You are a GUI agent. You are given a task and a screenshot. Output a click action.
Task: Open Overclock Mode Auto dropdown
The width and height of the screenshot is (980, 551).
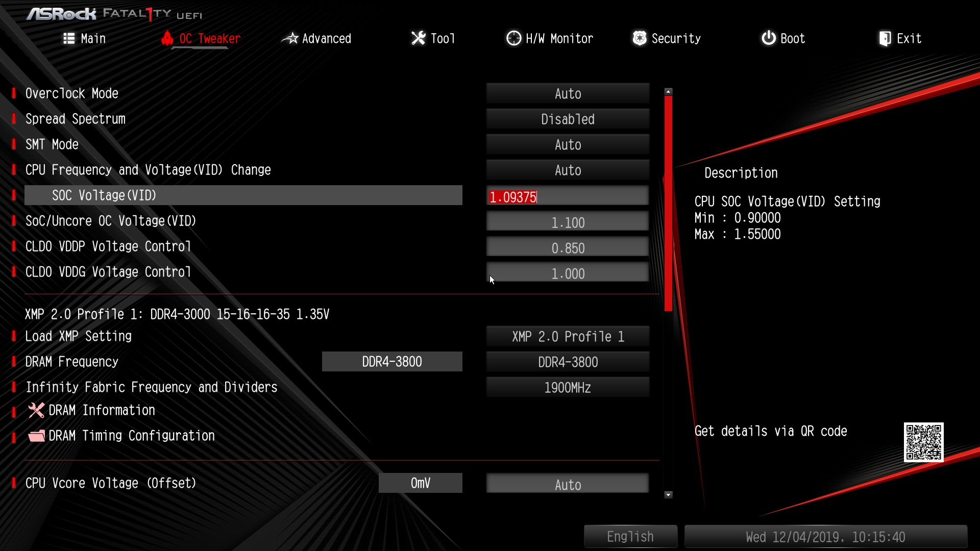(568, 93)
